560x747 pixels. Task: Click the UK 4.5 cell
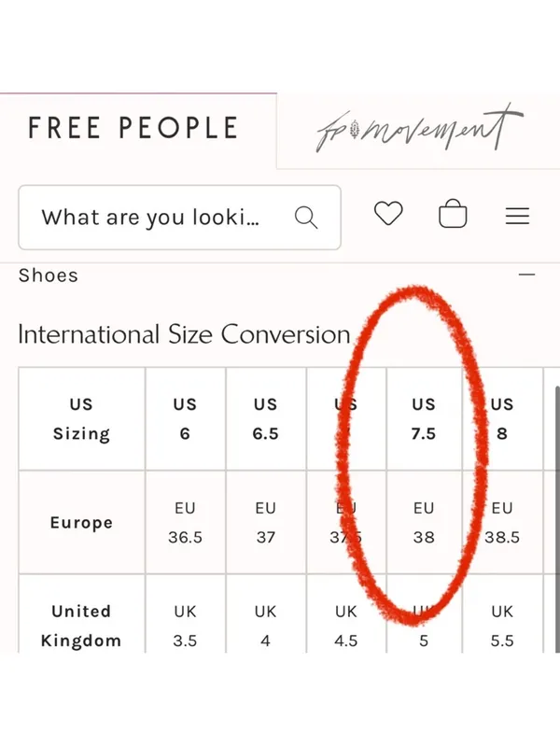coord(345,626)
